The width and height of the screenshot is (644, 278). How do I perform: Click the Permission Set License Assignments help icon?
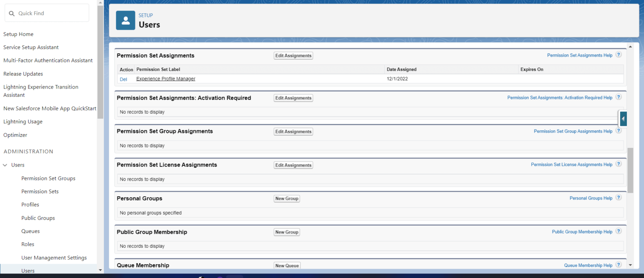point(618,164)
